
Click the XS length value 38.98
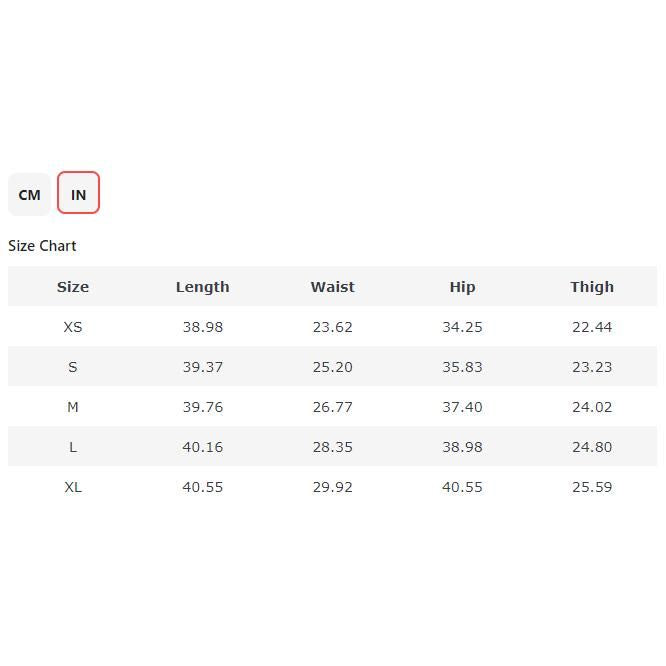coord(202,327)
